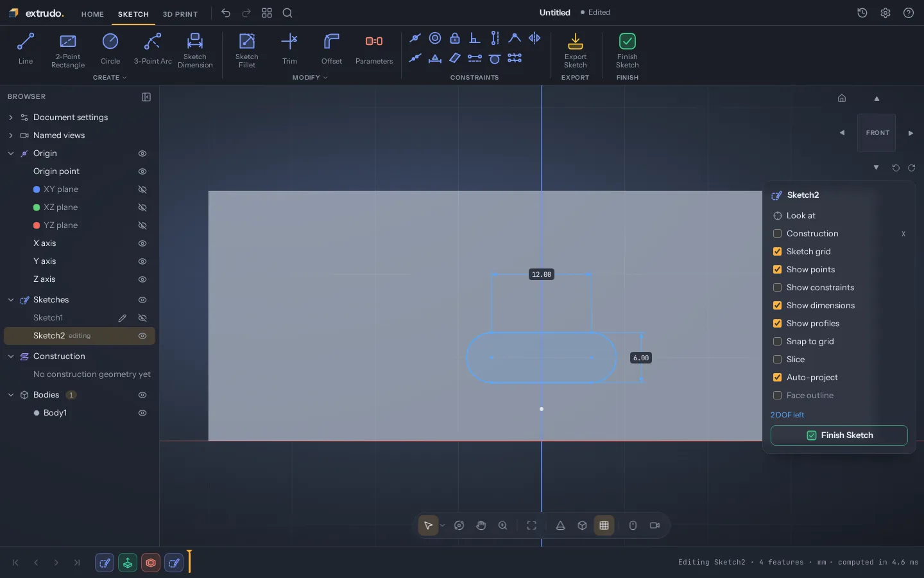This screenshot has width=924, height=578.
Task: Open version history clock icon
Action: click(x=862, y=13)
